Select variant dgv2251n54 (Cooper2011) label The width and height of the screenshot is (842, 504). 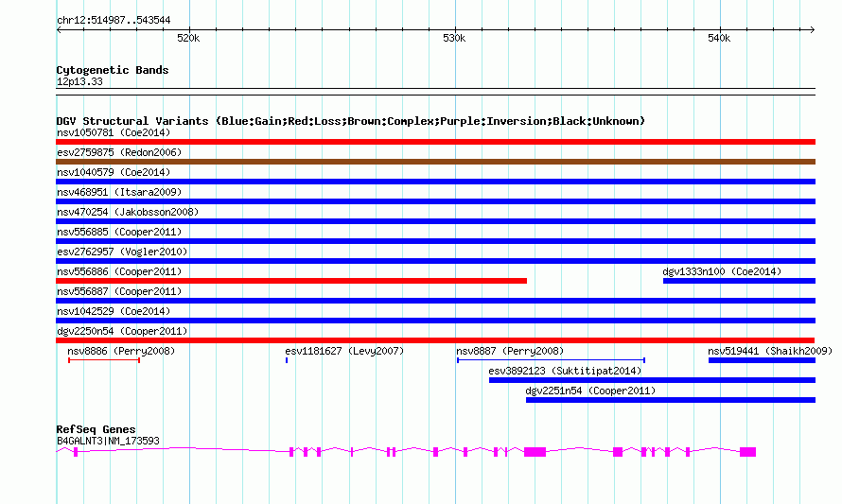[590, 391]
